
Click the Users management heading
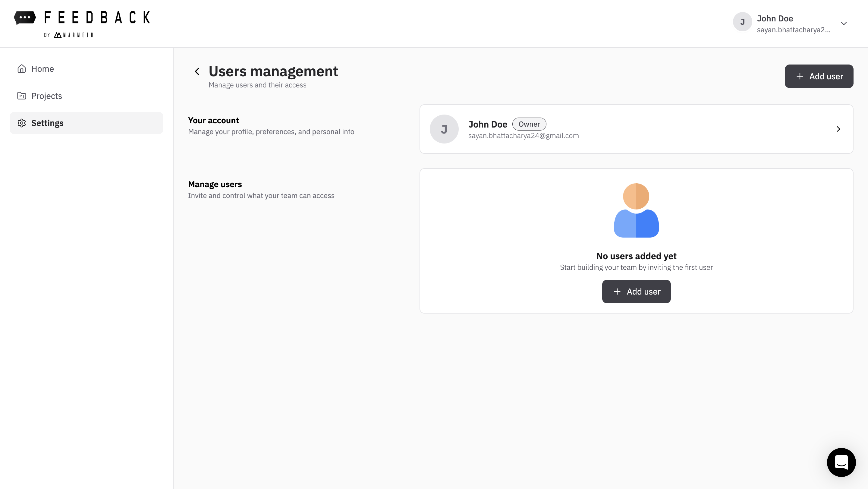(x=273, y=71)
